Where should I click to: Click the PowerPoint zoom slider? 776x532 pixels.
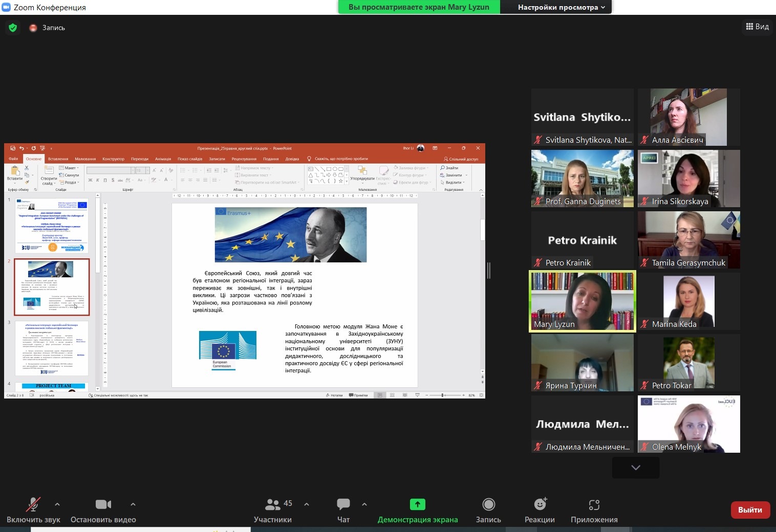point(443,395)
